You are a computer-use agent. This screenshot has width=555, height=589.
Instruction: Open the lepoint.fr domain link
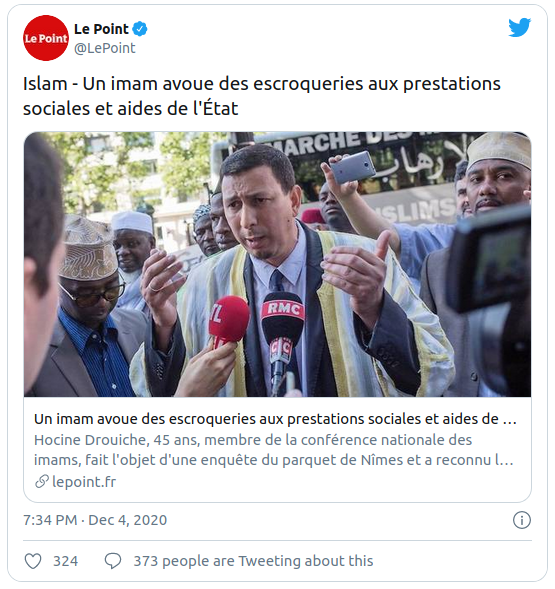coord(84,482)
